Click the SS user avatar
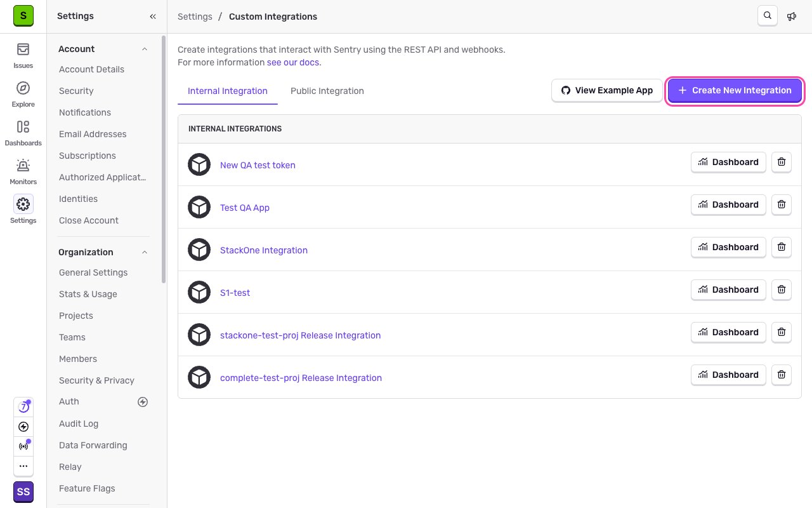Screen dimensions: 812x508 (x=23, y=492)
